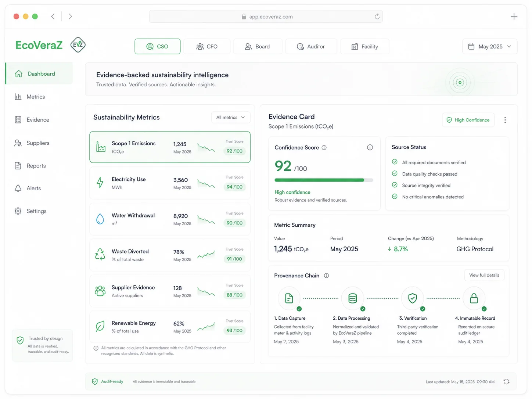Select the Water Withdrawal metric card
532x399 pixels.
click(x=170, y=219)
